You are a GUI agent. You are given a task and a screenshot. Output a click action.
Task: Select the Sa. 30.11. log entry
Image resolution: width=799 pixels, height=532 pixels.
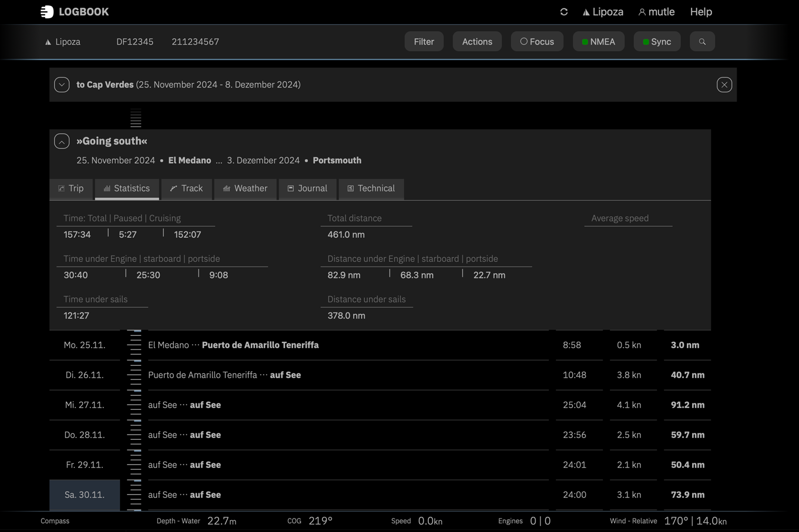coord(85,495)
